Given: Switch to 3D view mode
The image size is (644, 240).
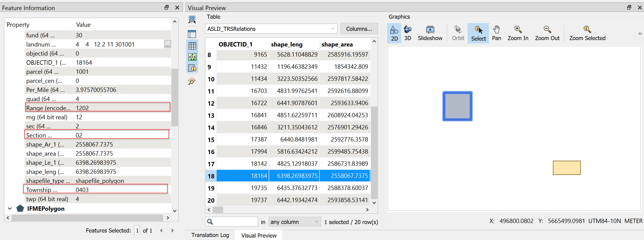Looking at the screenshot, I should click(408, 33).
